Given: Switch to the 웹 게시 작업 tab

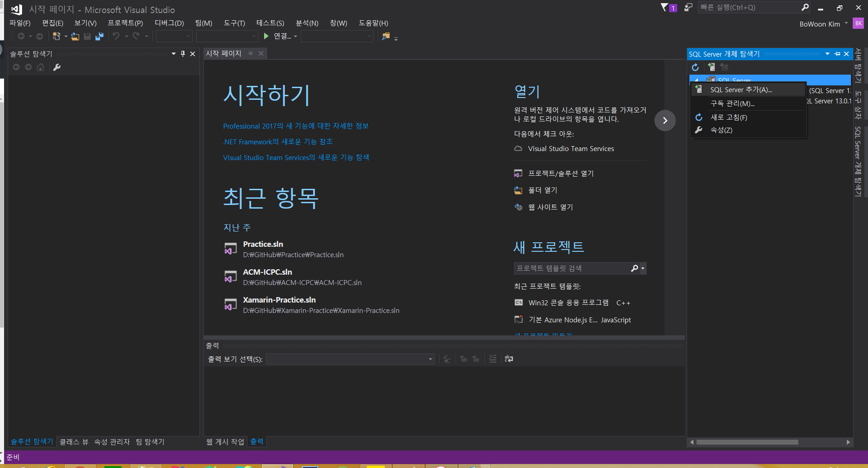Looking at the screenshot, I should click(225, 442).
